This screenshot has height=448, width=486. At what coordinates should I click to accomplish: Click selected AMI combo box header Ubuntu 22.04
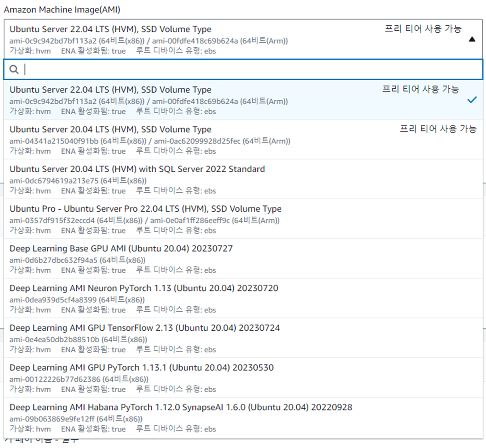click(x=243, y=39)
